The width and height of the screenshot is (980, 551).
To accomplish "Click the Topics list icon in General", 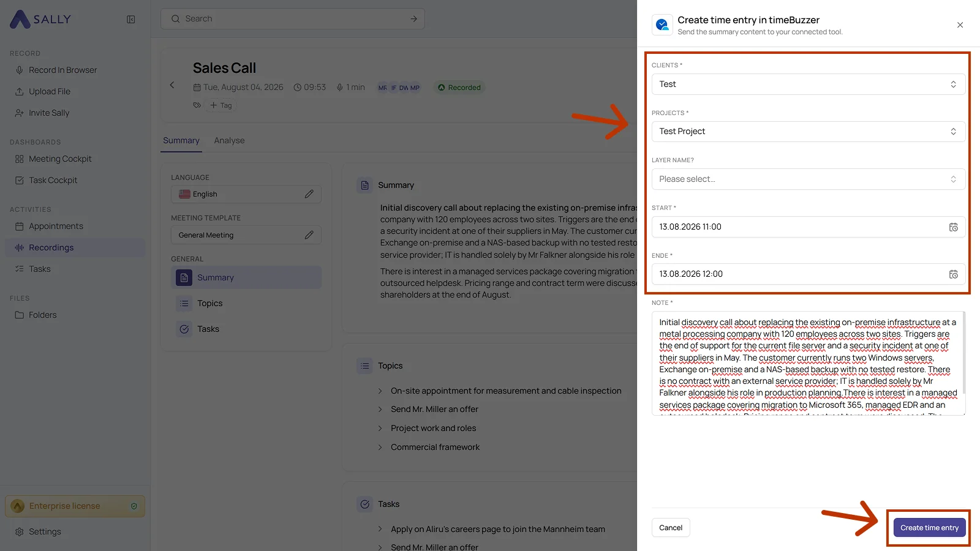I will (x=184, y=303).
